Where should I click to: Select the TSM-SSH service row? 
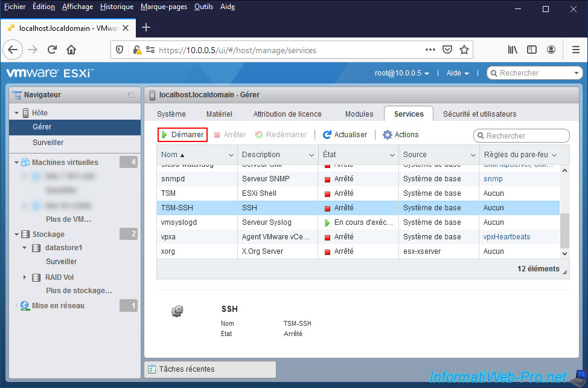pyautogui.click(x=358, y=208)
